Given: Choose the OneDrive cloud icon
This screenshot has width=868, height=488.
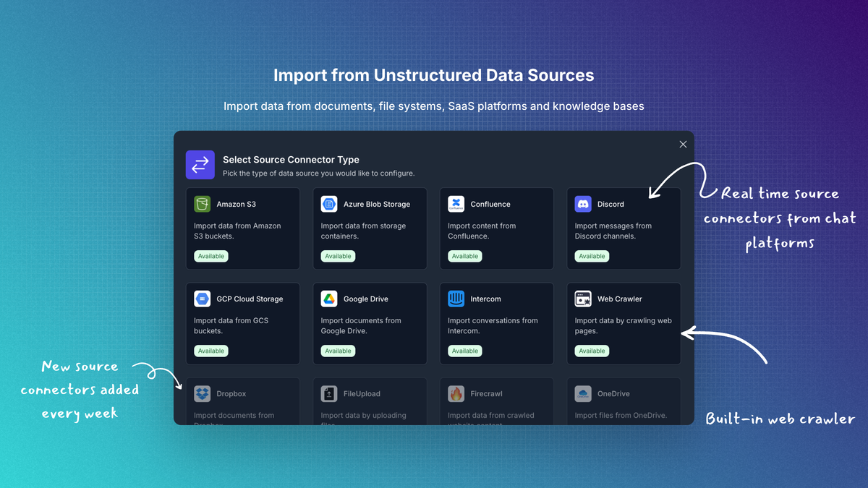Looking at the screenshot, I should [583, 394].
